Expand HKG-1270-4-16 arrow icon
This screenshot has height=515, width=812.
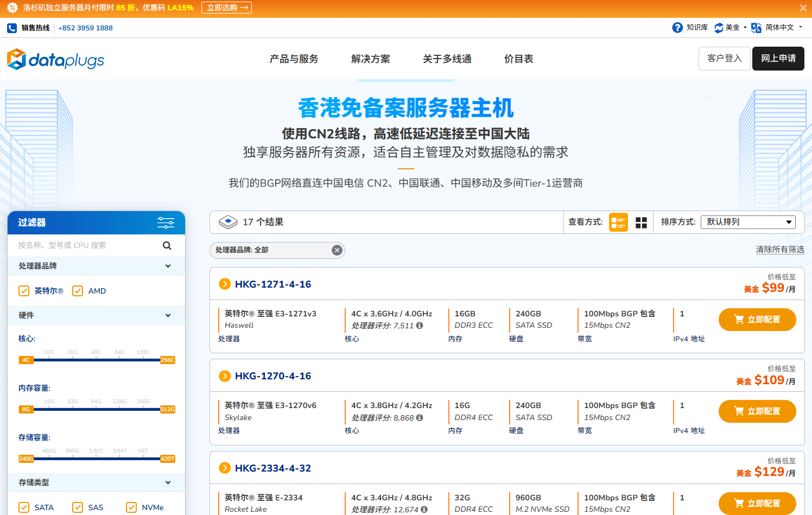pos(225,376)
